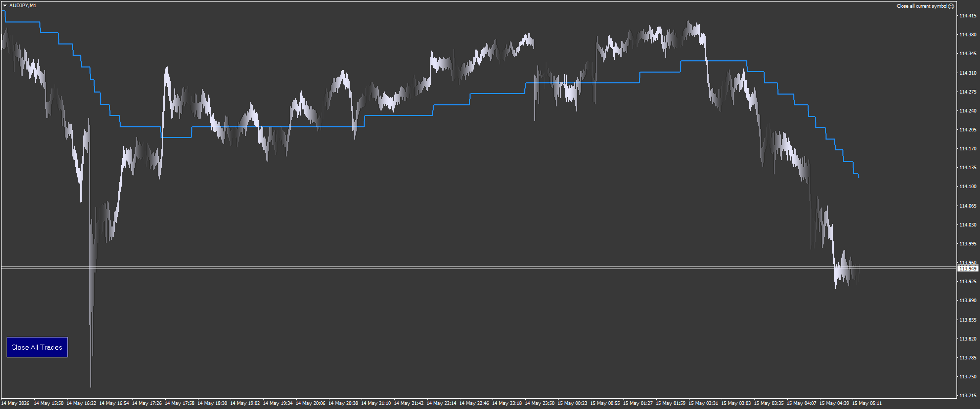Select the 113.820 price scale value
The height and width of the screenshot is (409, 980).
(x=968, y=339)
